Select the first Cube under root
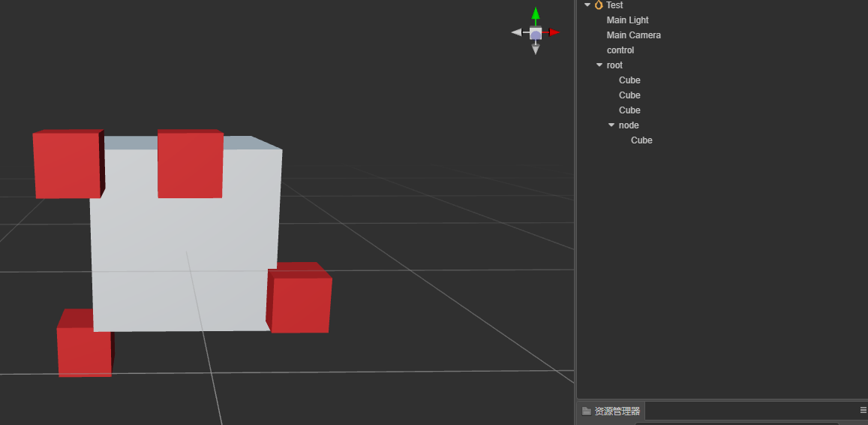 point(629,80)
